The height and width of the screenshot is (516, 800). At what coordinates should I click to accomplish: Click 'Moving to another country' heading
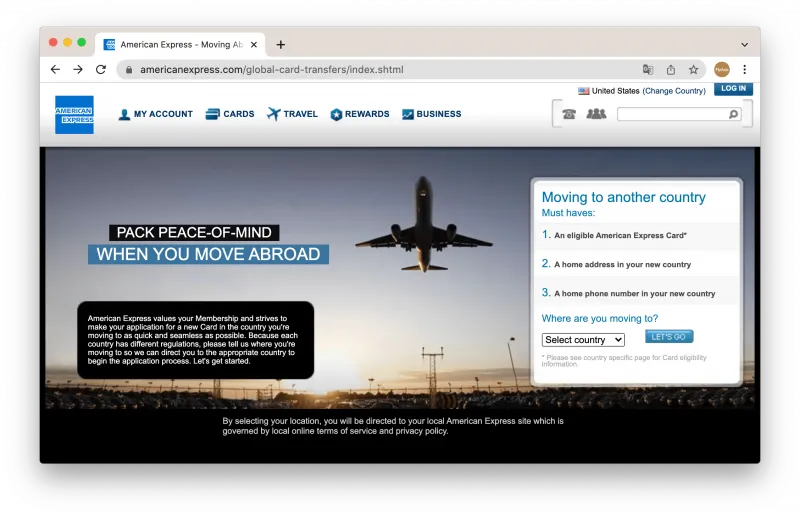623,197
